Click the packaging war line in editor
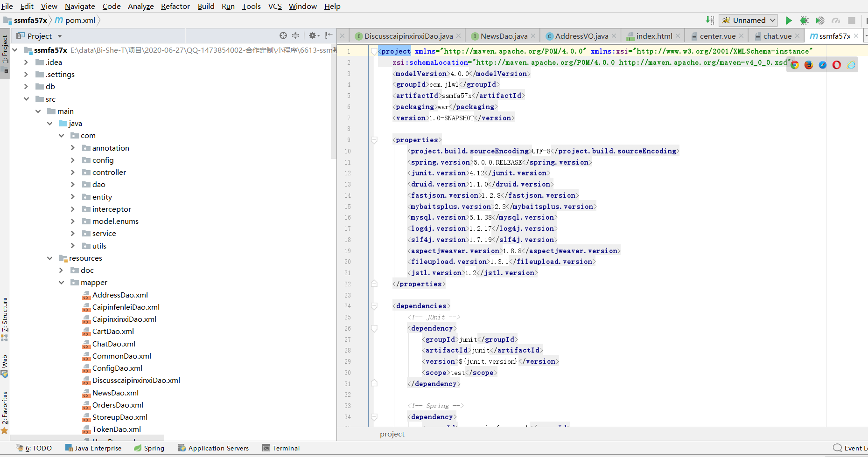 [445, 107]
